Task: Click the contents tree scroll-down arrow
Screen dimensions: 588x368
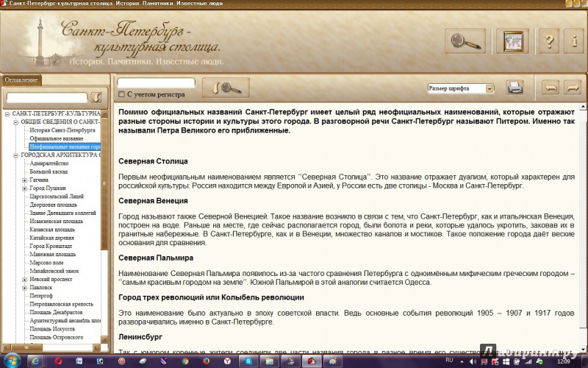Action: pyautogui.click(x=104, y=339)
